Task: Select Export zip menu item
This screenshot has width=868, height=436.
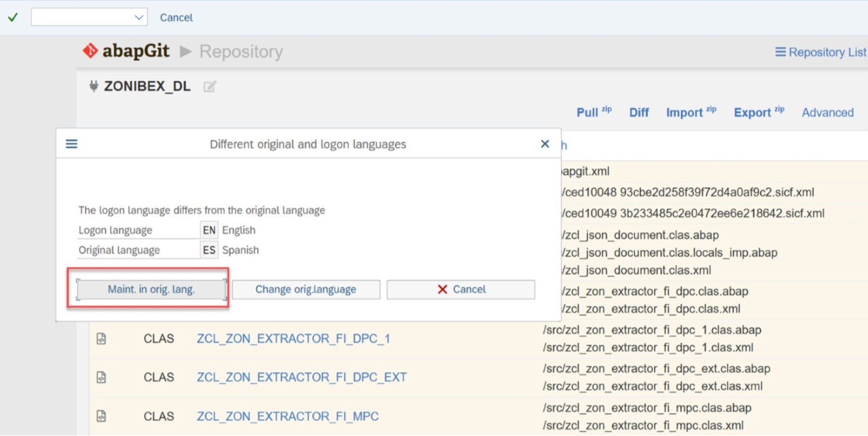Action: click(759, 112)
